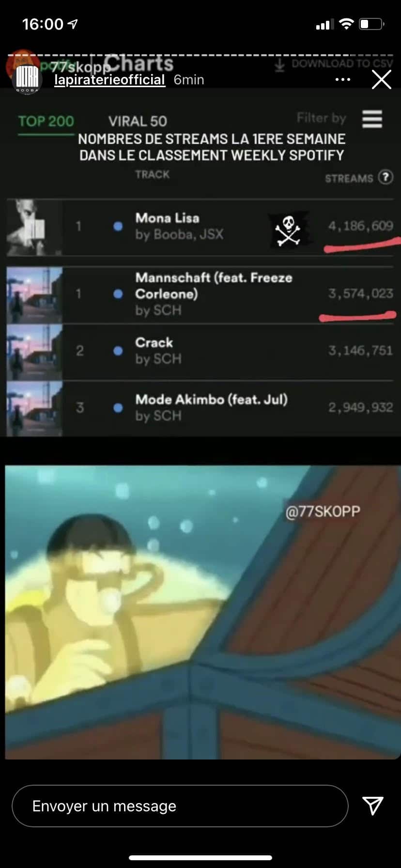Tap the pirate skull flag sticker
401x868 pixels.
(289, 229)
